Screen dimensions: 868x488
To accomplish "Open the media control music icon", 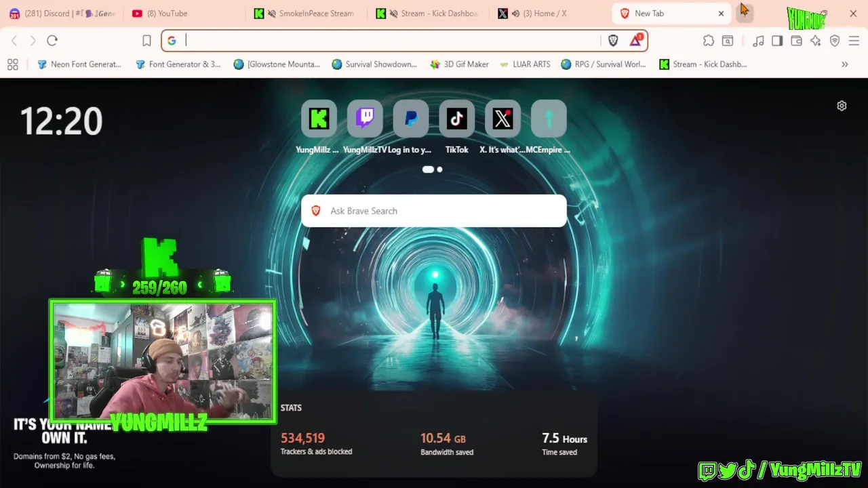I will (758, 41).
